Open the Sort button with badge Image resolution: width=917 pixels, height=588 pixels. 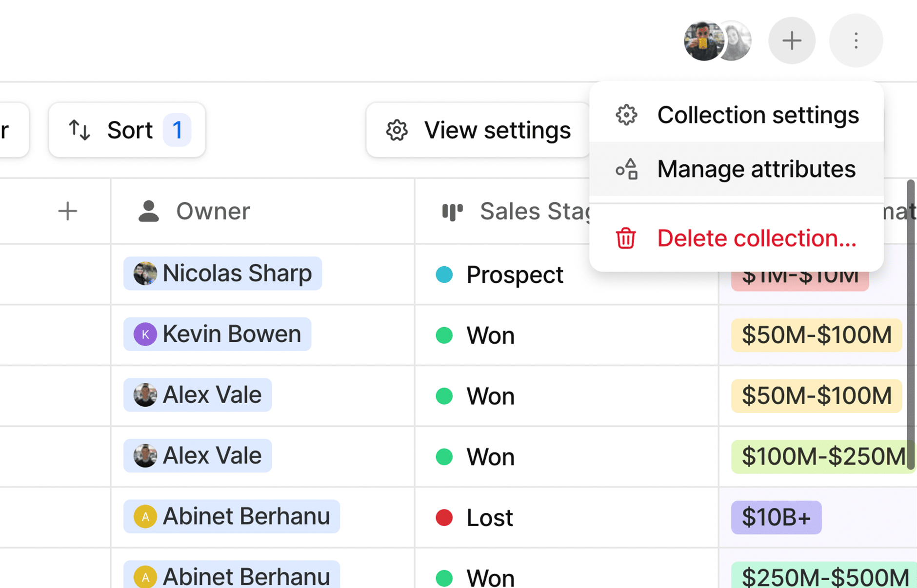coord(127,130)
